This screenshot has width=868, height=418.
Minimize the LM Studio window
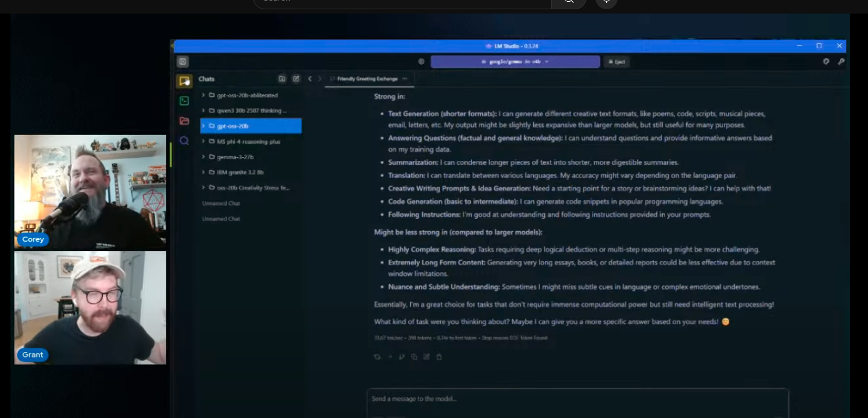pyautogui.click(x=800, y=46)
